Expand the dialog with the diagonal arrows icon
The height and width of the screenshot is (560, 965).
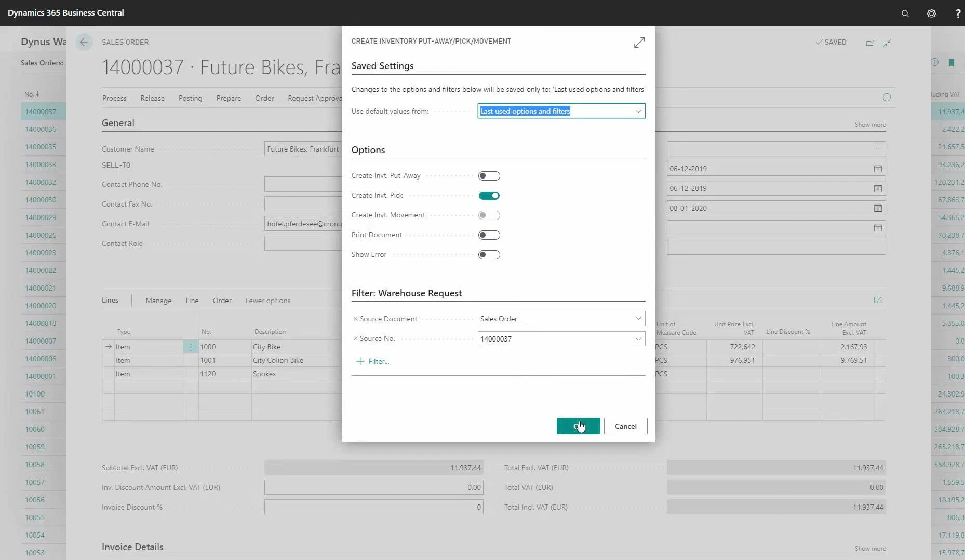[639, 43]
